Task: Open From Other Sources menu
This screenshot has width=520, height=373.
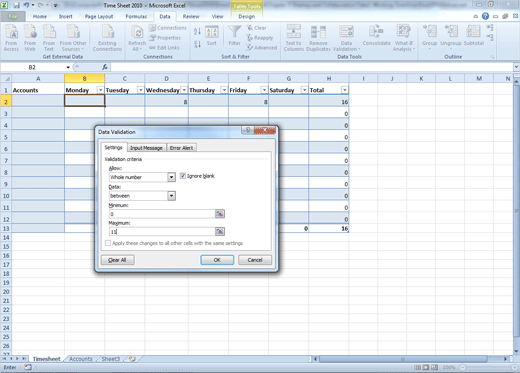Action: 73,38
